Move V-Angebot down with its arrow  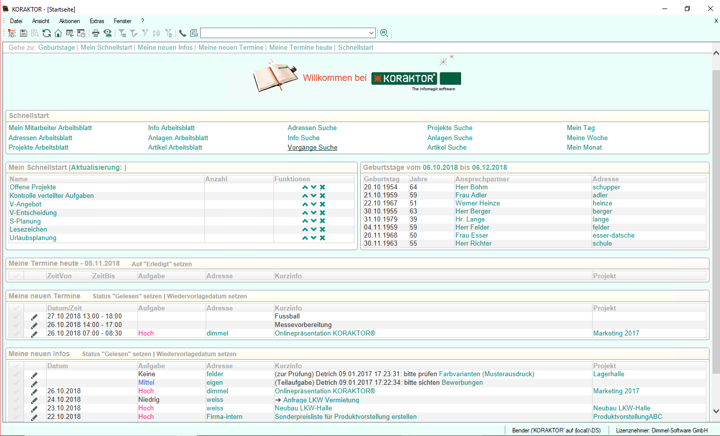coord(314,204)
